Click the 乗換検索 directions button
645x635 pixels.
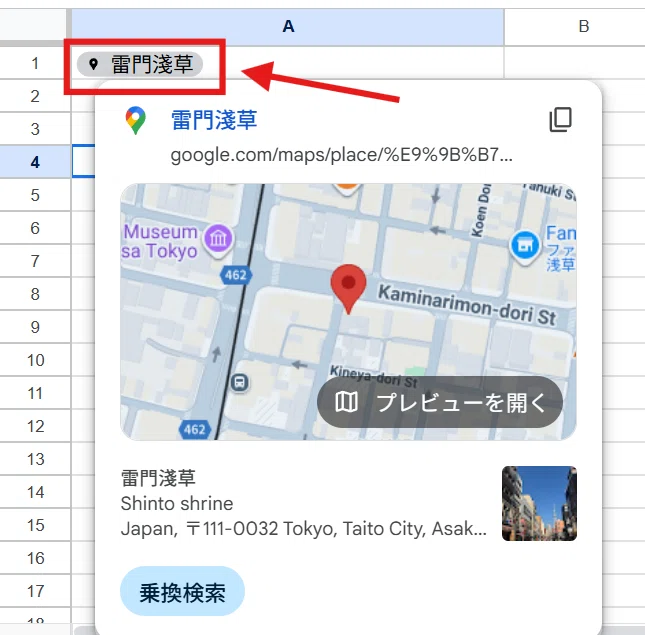point(182,591)
